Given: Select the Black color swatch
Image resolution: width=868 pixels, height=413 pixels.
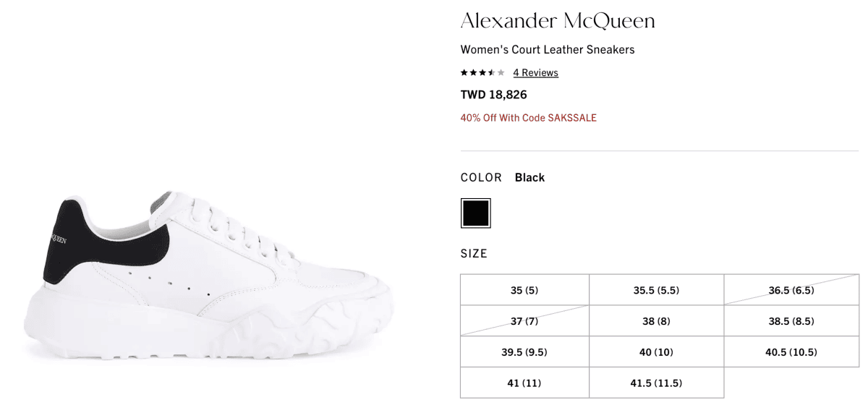Looking at the screenshot, I should tap(476, 213).
